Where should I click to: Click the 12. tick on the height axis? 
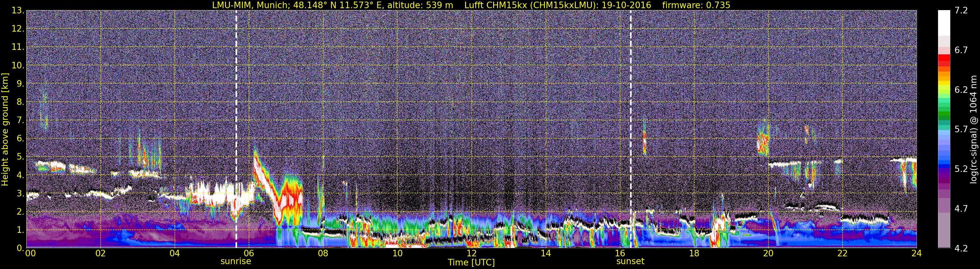[18, 29]
